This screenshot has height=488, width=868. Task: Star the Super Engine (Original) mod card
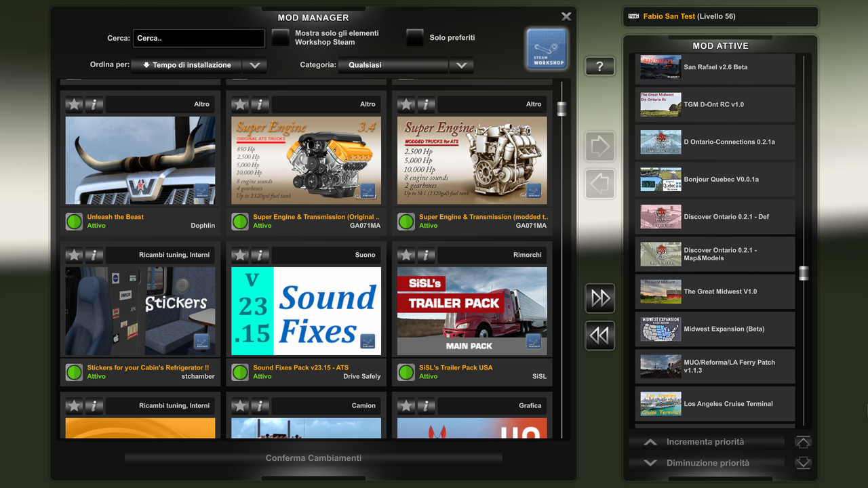coord(240,104)
